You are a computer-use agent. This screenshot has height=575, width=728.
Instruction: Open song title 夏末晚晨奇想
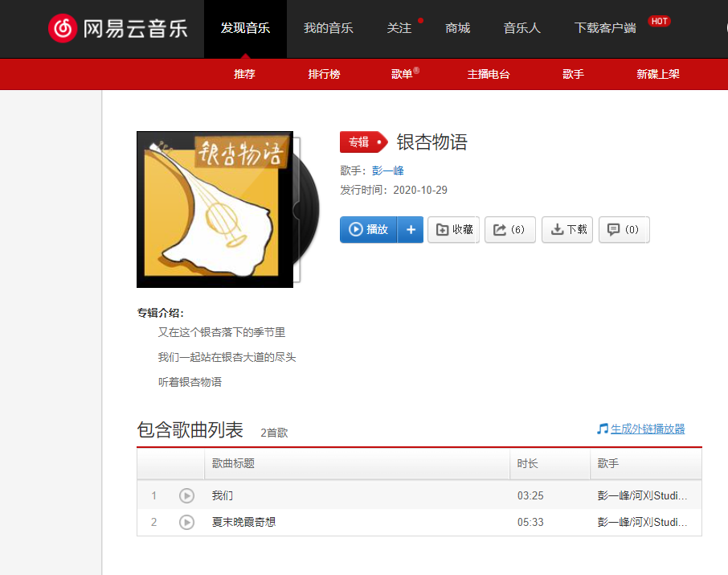(x=243, y=523)
